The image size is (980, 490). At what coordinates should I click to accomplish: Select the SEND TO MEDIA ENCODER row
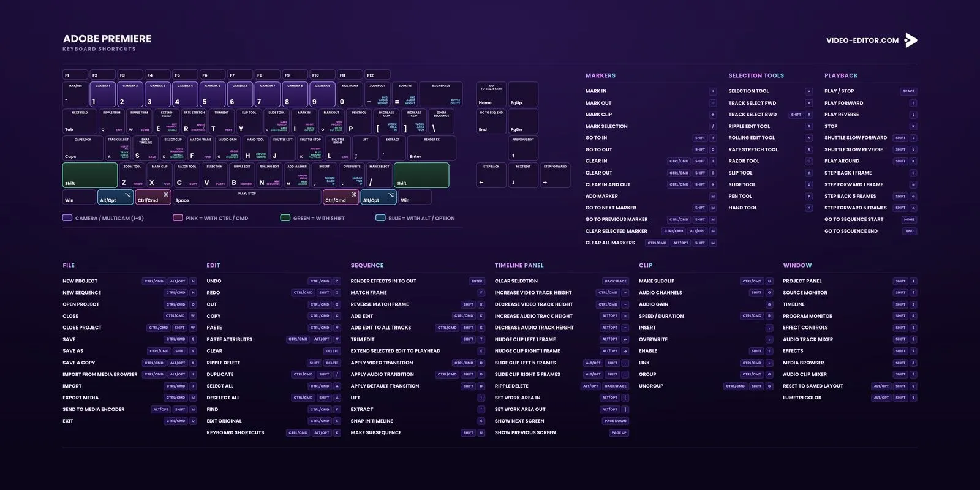click(129, 409)
